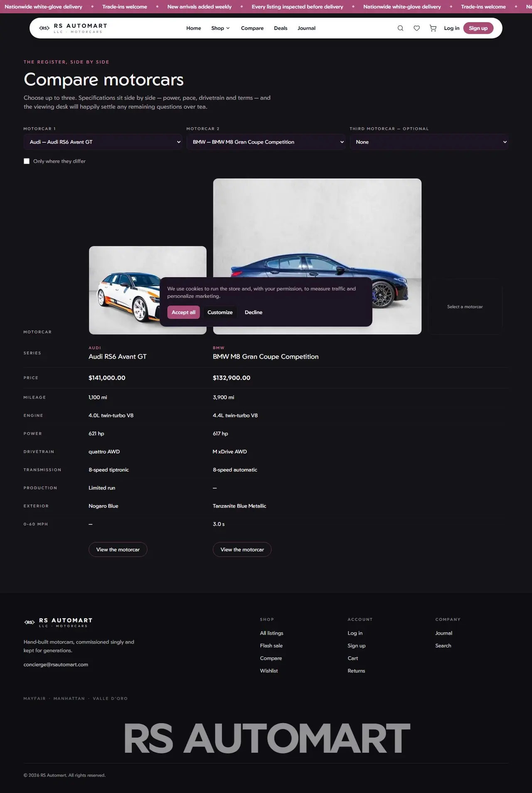Open the footer Sign up link
The image size is (532, 793).
point(356,645)
